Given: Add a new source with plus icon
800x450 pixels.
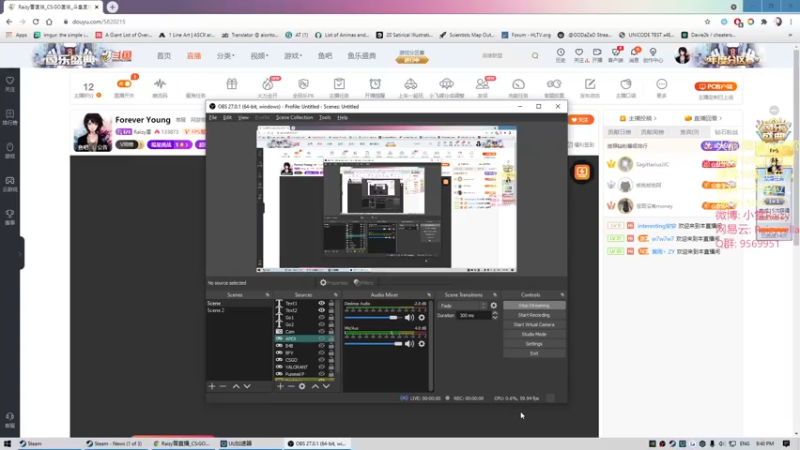Looking at the screenshot, I should pyautogui.click(x=280, y=386).
